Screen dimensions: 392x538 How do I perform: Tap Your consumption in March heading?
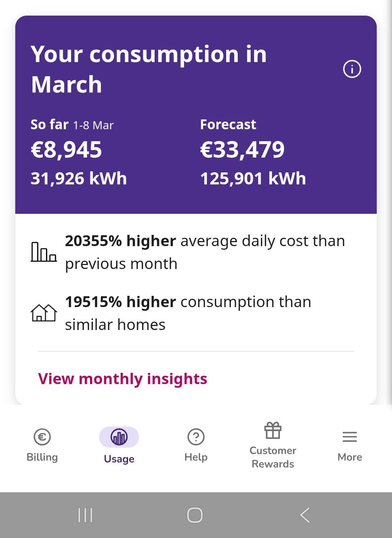pyautogui.click(x=149, y=69)
